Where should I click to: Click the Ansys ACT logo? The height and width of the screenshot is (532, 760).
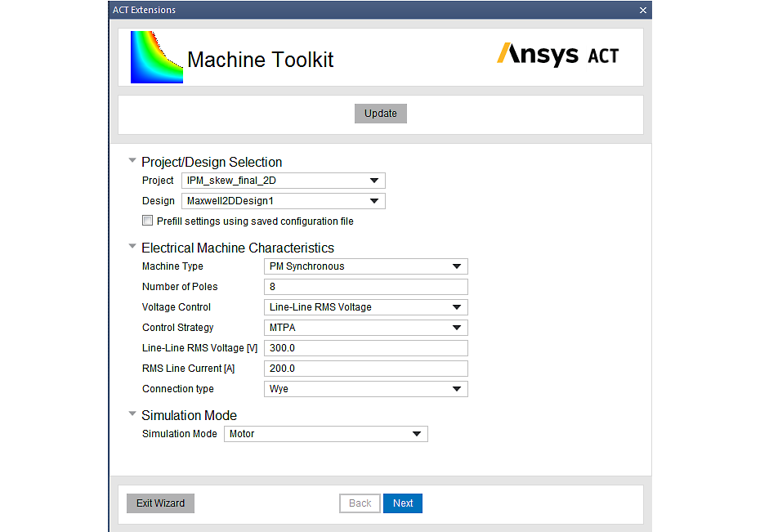click(x=558, y=54)
